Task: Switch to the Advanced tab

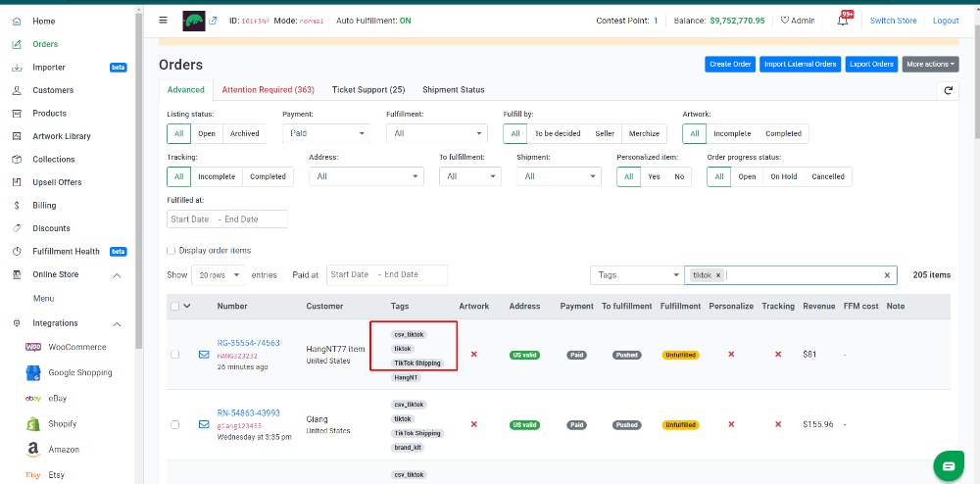Action: (185, 90)
